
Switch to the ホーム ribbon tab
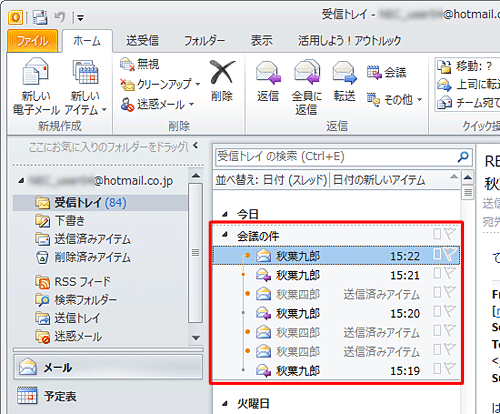(x=87, y=41)
